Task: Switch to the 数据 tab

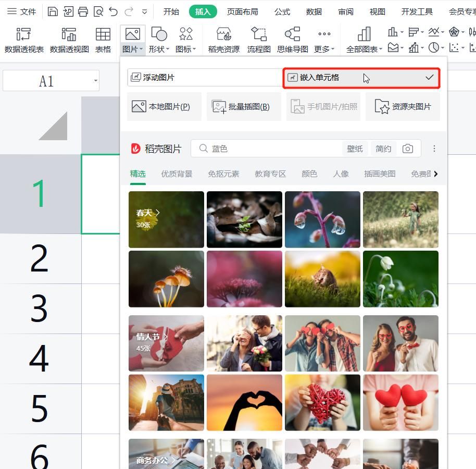Action: [x=314, y=11]
